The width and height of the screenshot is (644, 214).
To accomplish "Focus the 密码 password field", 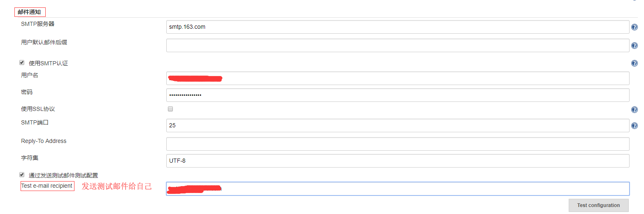I will point(398,95).
